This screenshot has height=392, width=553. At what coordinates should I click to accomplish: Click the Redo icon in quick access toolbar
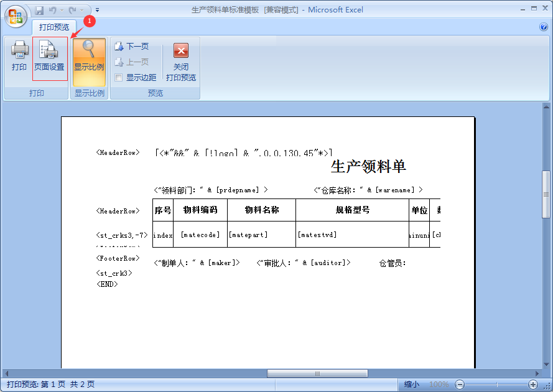coord(72,10)
